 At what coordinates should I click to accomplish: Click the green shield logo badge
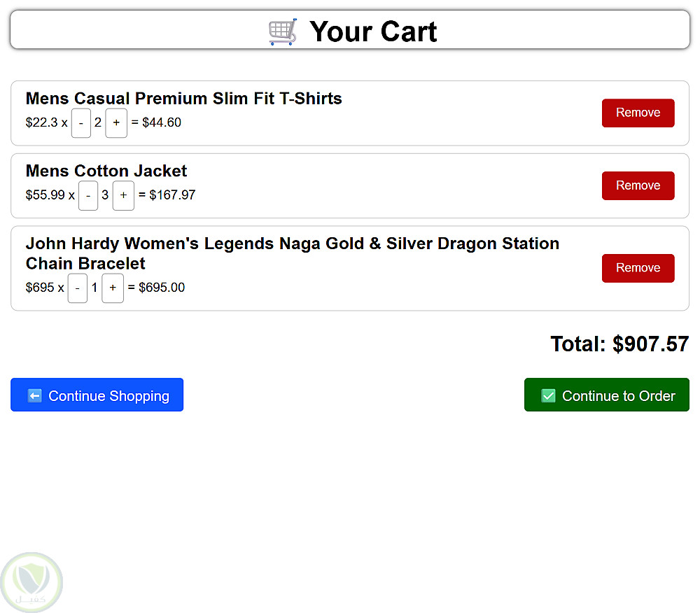click(x=31, y=582)
